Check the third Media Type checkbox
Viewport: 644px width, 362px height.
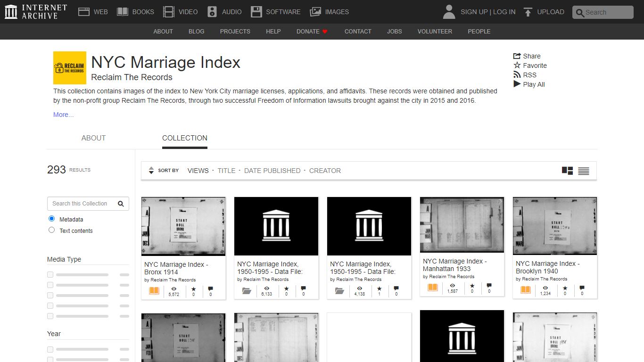[50, 296]
